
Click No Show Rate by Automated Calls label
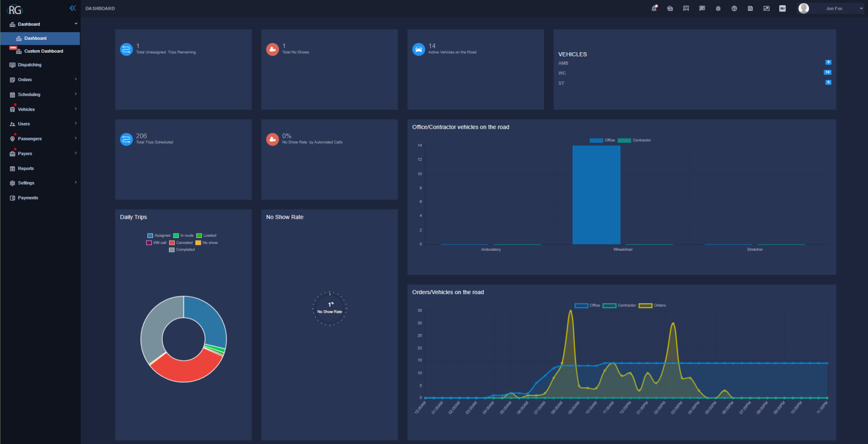coord(312,142)
